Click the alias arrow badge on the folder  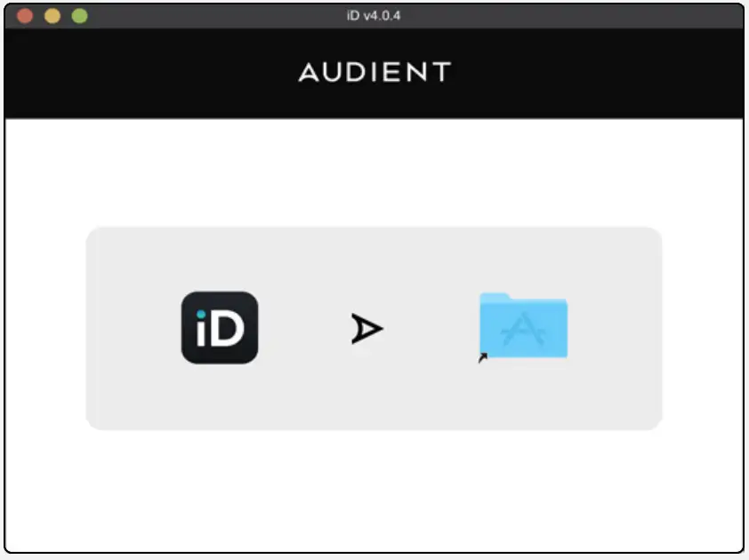click(483, 357)
